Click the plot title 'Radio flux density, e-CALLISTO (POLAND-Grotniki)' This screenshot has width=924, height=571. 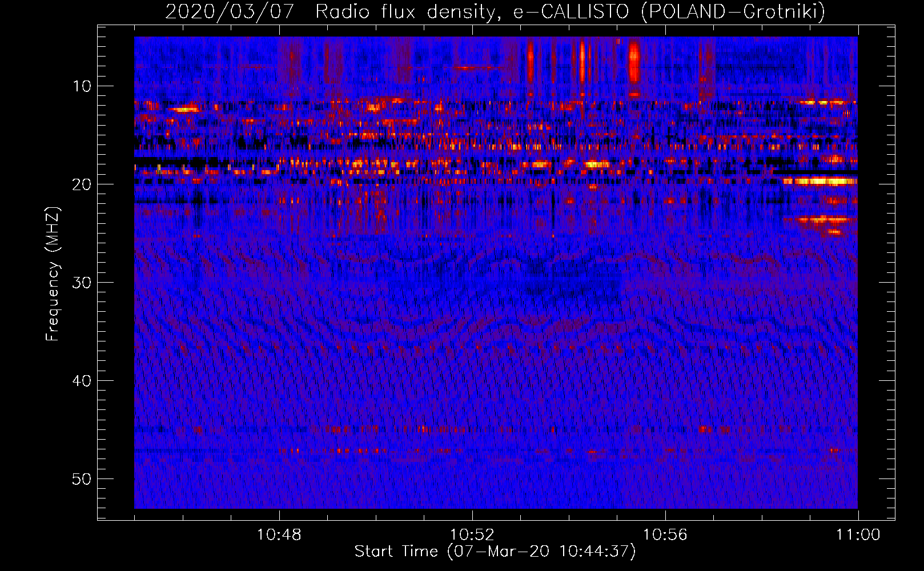(570, 12)
